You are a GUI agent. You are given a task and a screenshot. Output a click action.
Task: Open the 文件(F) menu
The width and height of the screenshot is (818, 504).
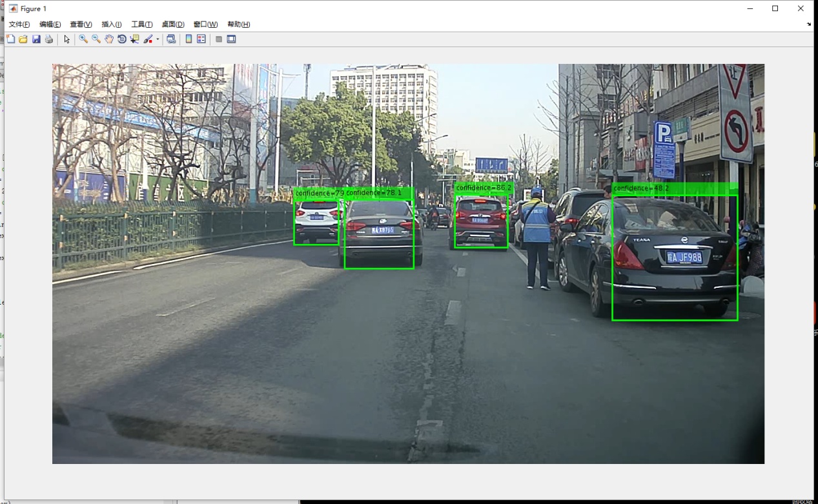(x=19, y=25)
